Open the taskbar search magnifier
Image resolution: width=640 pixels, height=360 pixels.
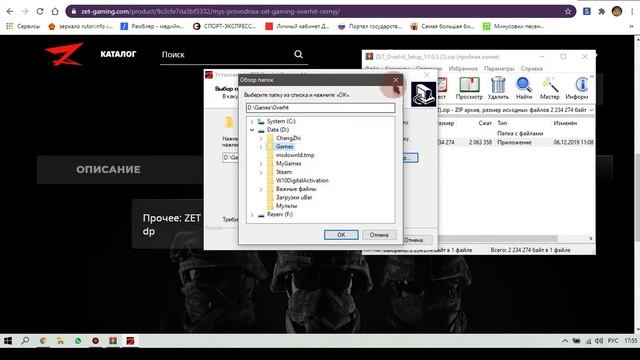tap(25, 340)
